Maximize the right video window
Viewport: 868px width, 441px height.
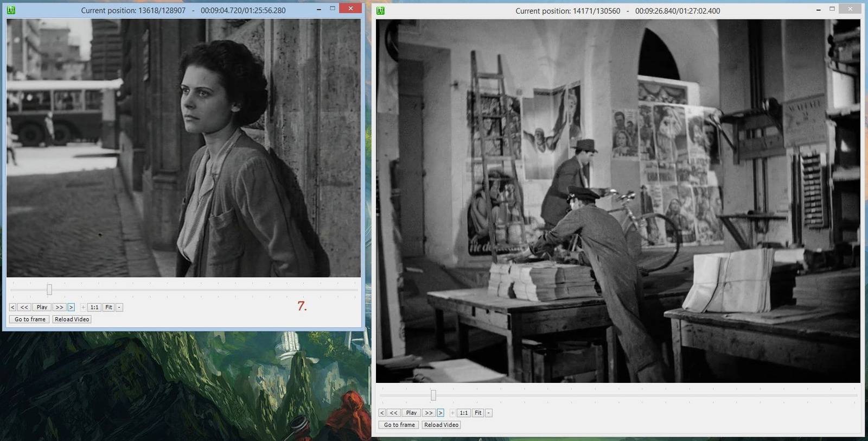coord(832,9)
